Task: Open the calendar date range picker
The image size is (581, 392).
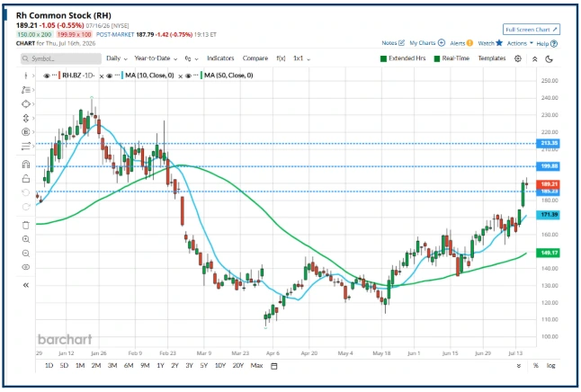Action: click(273, 366)
